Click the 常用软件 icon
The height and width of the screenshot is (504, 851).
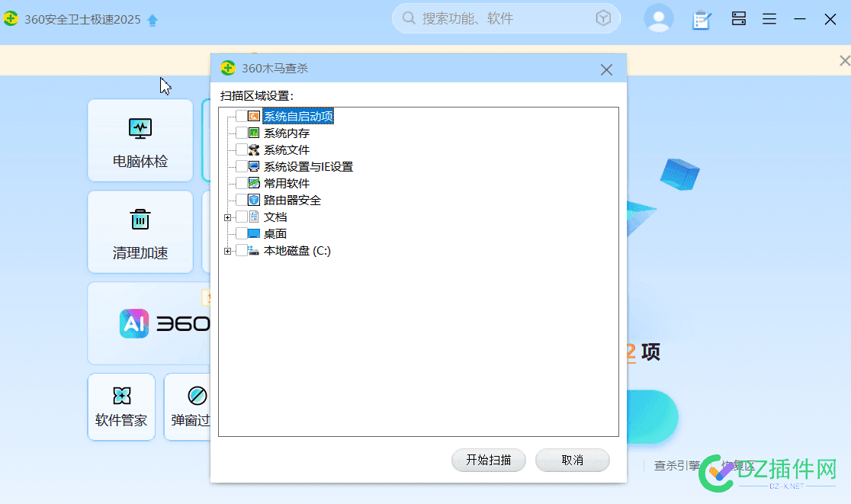253,183
